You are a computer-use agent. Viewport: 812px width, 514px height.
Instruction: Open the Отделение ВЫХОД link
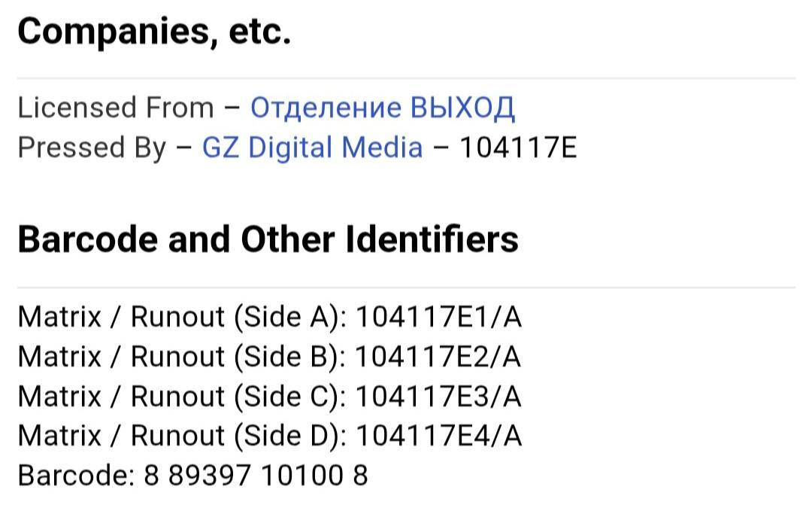click(x=382, y=108)
